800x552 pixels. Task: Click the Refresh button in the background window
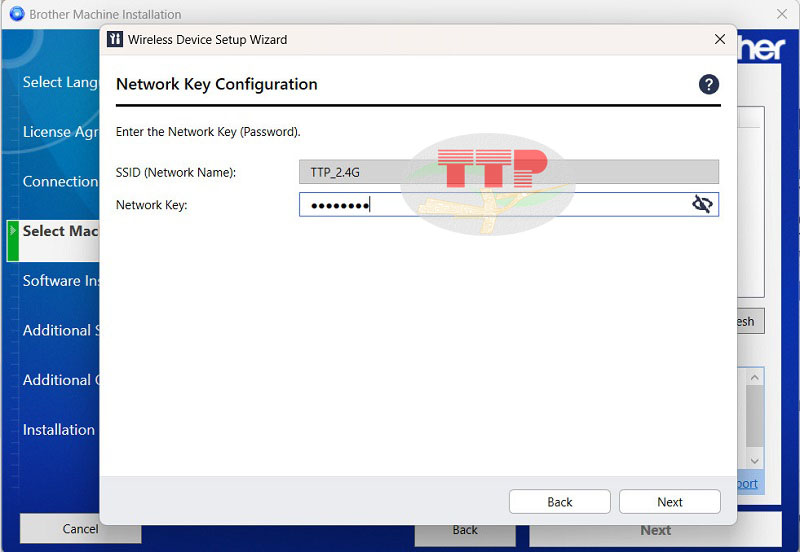(751, 321)
